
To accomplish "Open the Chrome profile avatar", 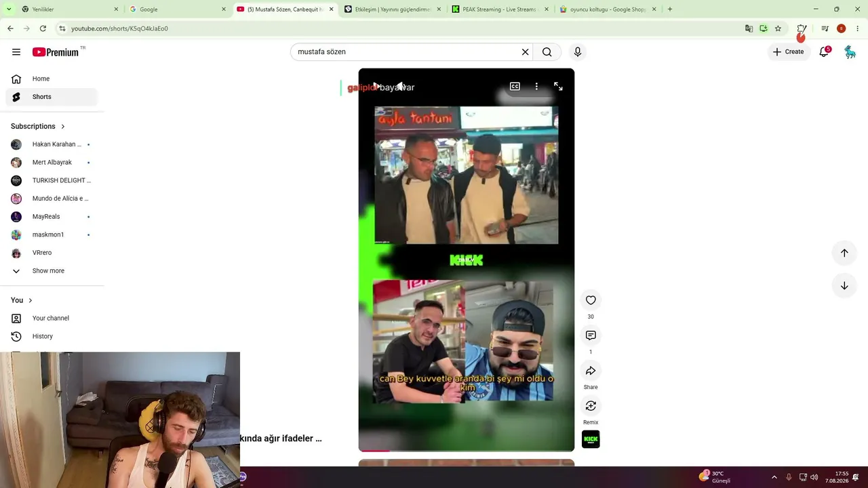I will pyautogui.click(x=841, y=28).
